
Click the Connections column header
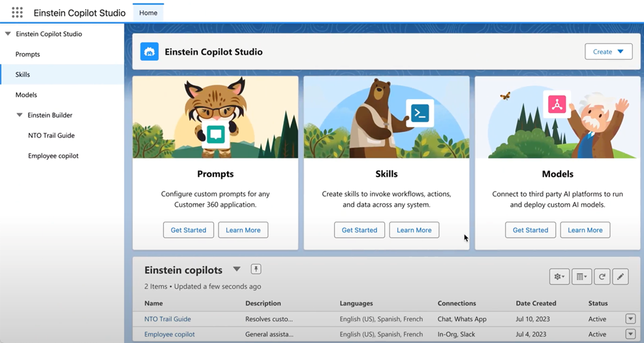click(x=457, y=303)
